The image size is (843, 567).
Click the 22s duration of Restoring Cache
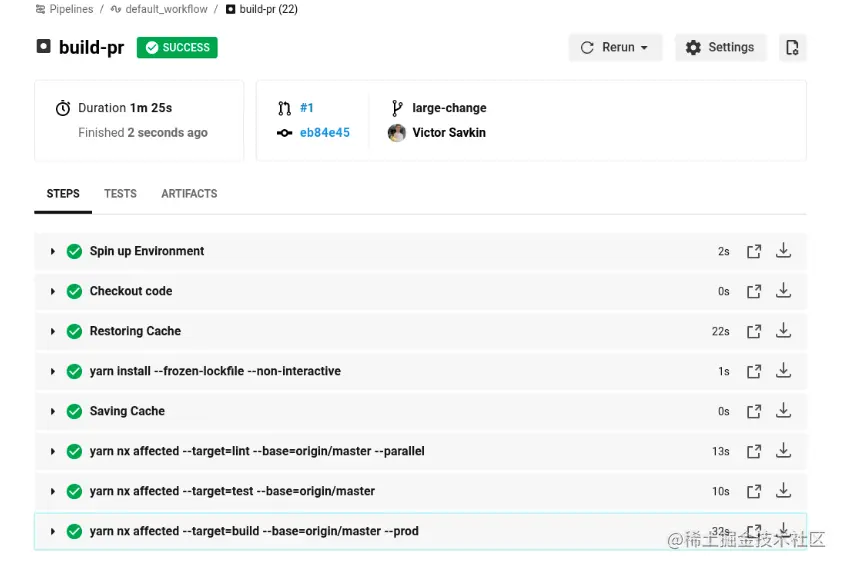[x=720, y=332]
